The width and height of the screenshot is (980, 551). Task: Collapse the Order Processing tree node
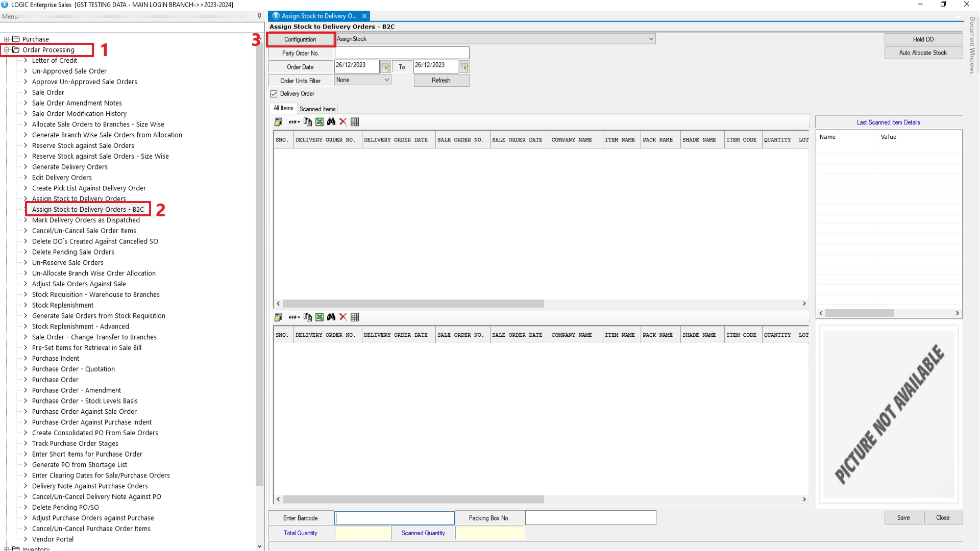(7, 50)
